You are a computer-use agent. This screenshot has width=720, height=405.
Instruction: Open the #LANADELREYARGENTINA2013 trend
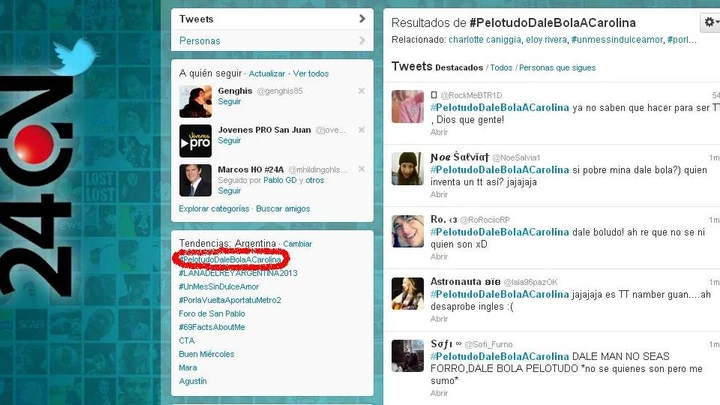[x=238, y=273]
